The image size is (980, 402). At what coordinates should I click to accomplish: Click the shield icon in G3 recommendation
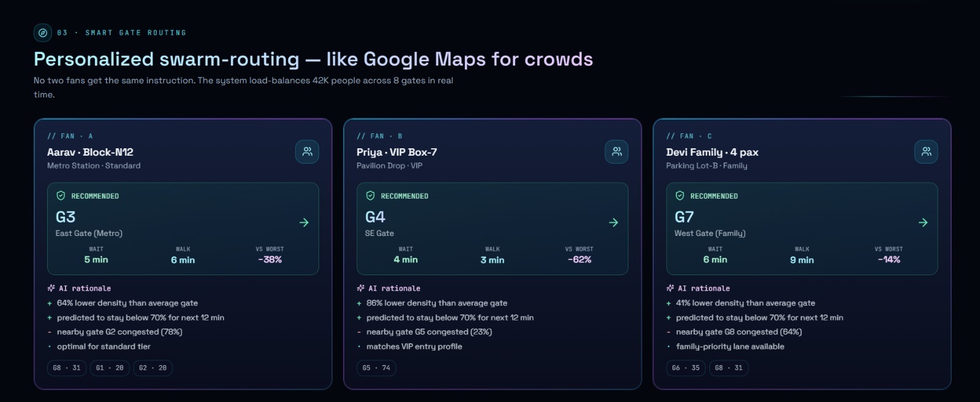tap(61, 195)
